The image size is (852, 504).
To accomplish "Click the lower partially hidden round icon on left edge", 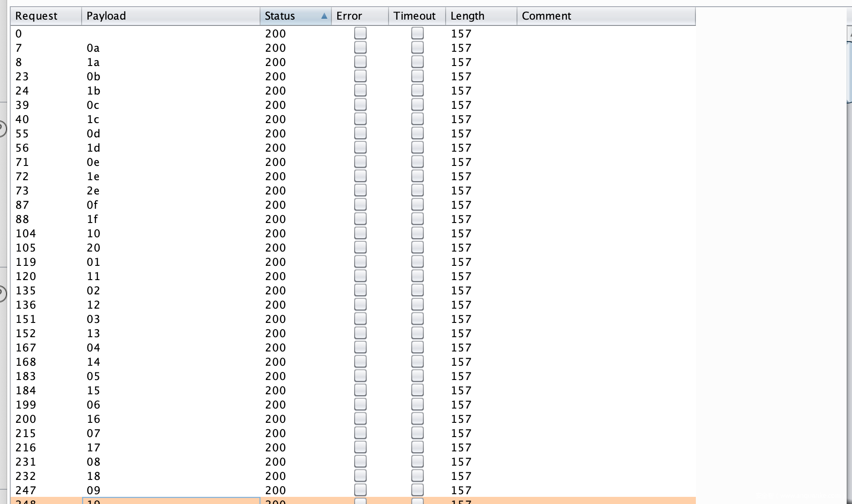I will point(2,294).
